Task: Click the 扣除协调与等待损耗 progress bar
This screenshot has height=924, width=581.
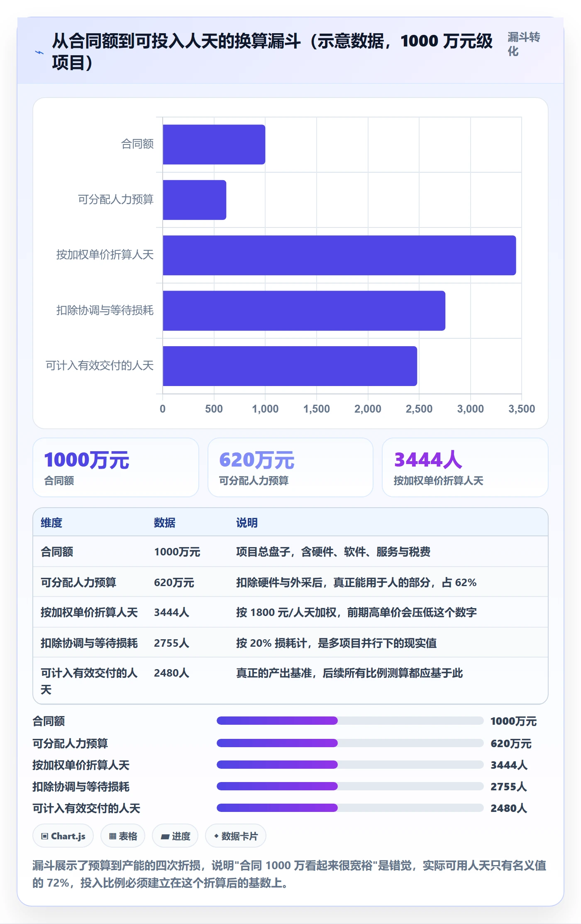Action: (350, 786)
